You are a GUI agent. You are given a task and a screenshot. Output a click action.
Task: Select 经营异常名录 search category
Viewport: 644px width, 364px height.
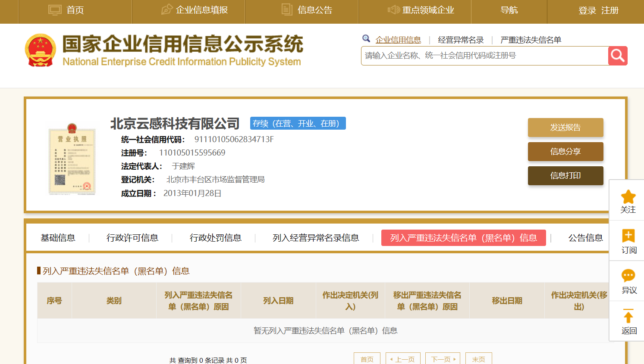pyautogui.click(x=461, y=40)
